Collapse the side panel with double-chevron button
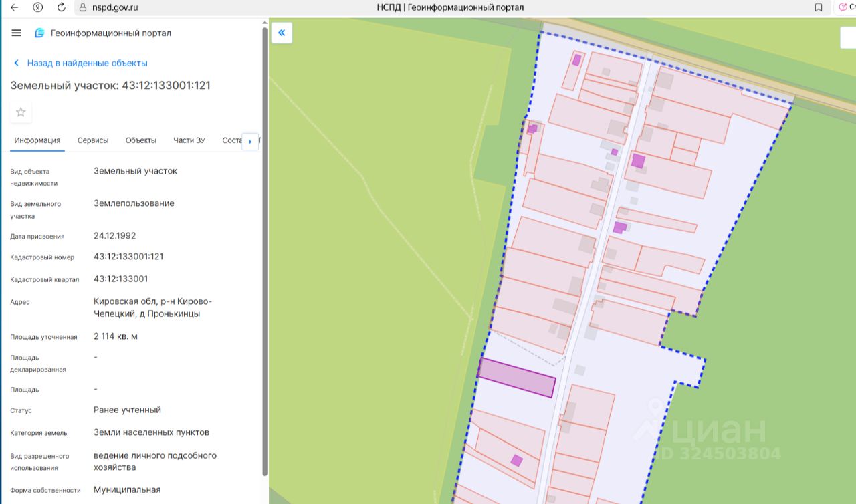The width and height of the screenshot is (856, 504). 282,33
